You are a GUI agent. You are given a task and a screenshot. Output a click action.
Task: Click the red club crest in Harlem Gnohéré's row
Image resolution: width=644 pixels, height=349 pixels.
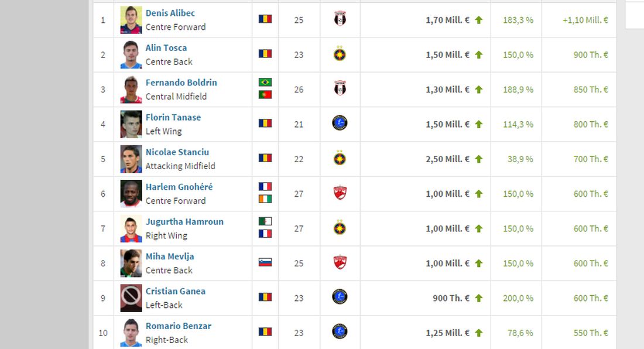(340, 193)
